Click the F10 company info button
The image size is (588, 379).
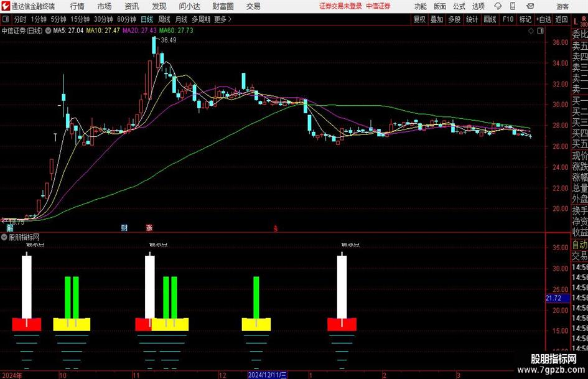click(508, 19)
